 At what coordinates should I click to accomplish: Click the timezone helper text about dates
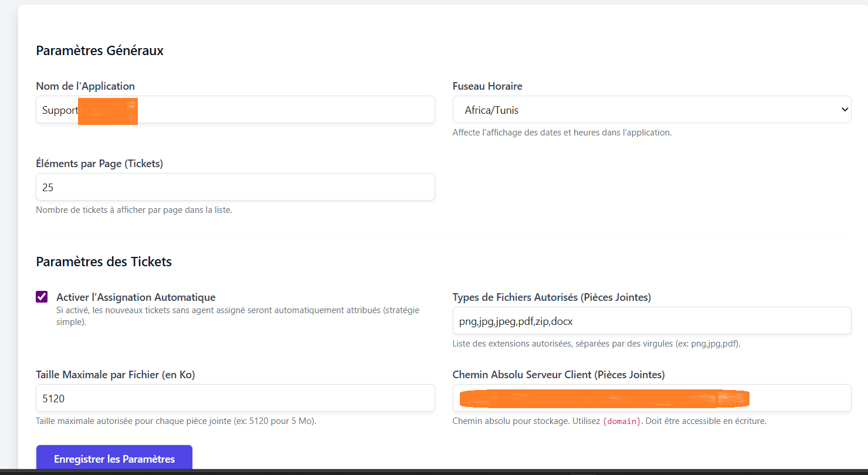pyautogui.click(x=562, y=132)
